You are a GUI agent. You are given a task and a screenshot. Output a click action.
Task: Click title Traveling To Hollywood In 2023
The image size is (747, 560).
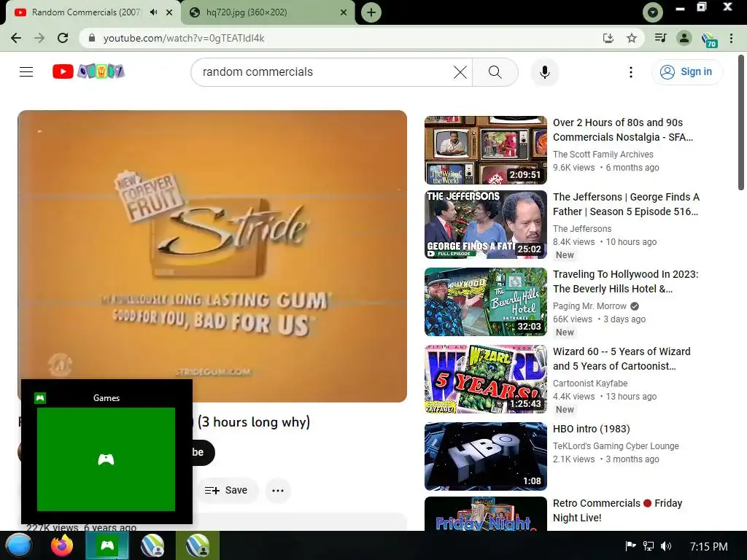pyautogui.click(x=625, y=281)
